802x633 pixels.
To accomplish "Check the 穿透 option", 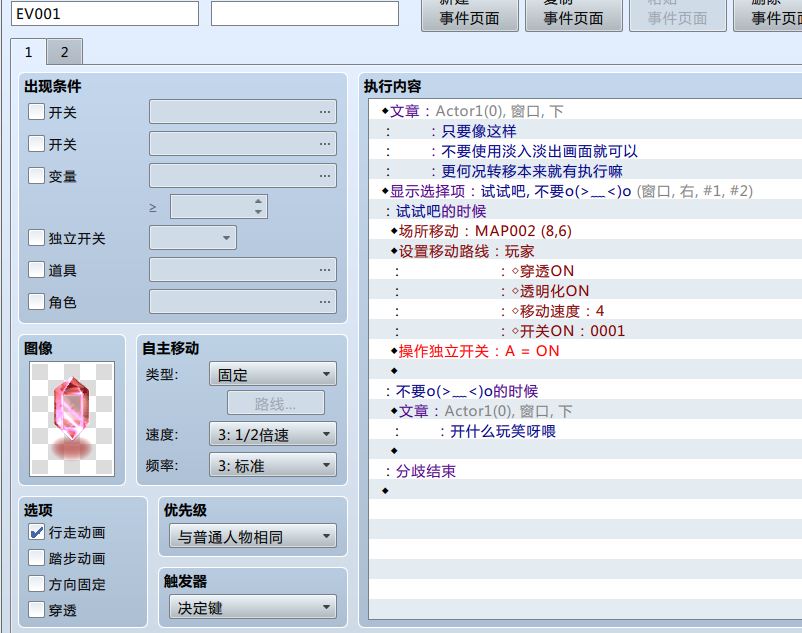I will pyautogui.click(x=36, y=609).
